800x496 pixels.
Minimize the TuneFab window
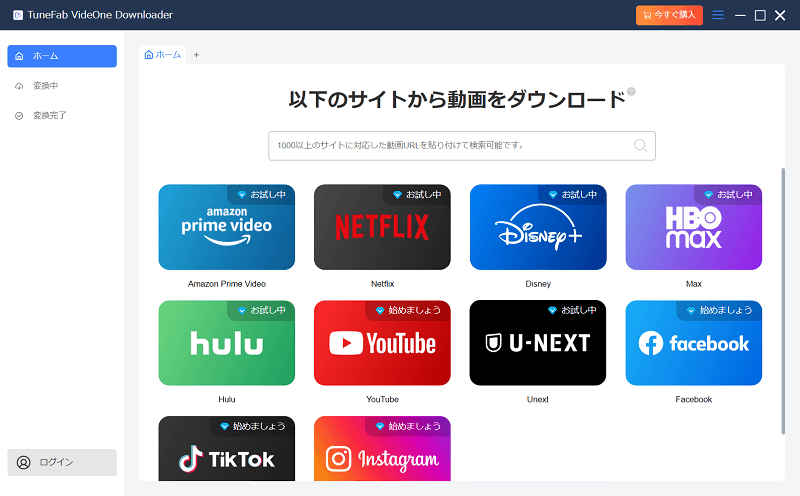740,15
